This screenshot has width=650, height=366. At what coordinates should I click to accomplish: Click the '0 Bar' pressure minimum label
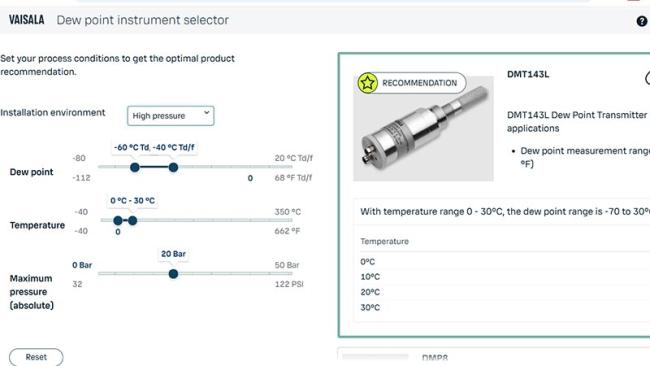[x=82, y=265]
